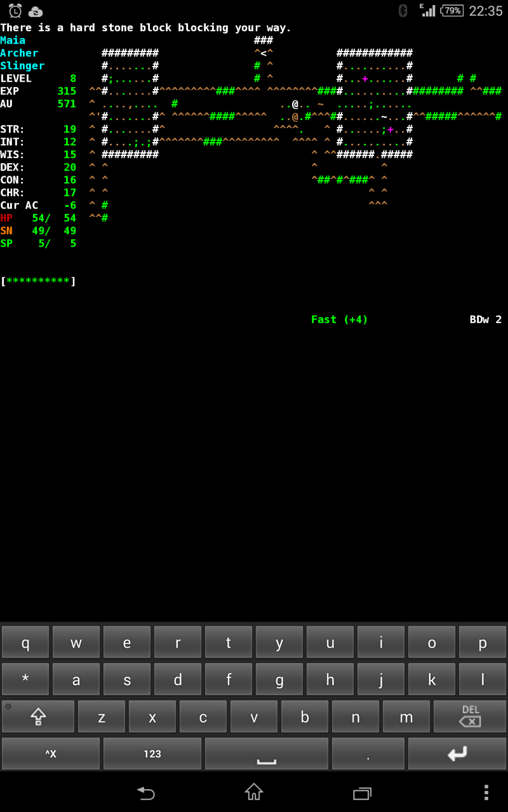Tap the Slinger title label
The width and height of the screenshot is (508, 812).
click(22, 66)
